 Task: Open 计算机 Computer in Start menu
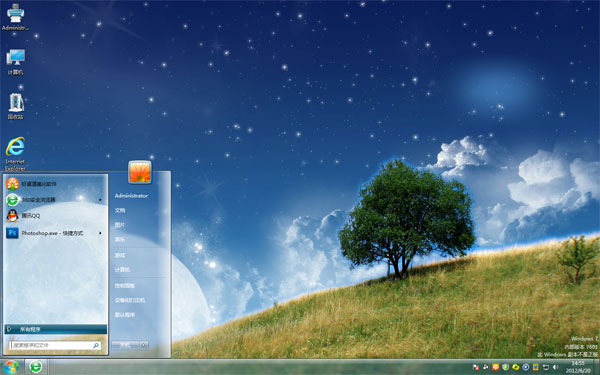coord(122,270)
